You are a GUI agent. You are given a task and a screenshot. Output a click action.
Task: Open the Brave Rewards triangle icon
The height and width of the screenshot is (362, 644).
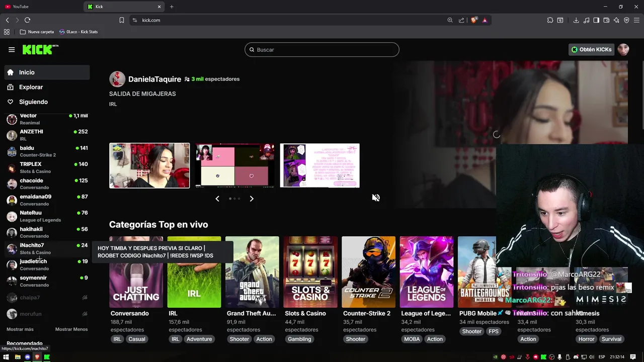point(485,20)
